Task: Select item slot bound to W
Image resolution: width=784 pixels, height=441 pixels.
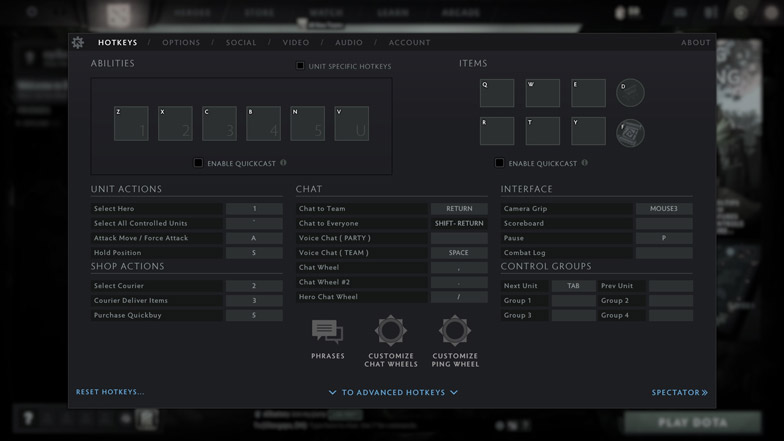Action: tap(542, 93)
